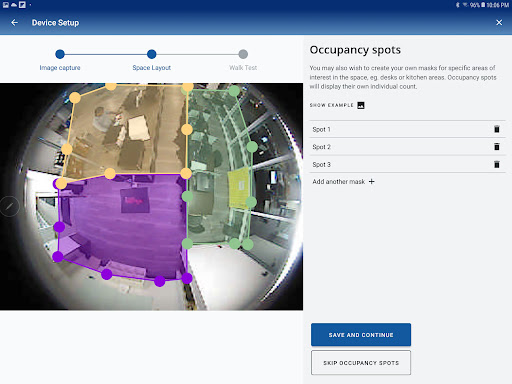512x384 pixels.
Task: Select Spot 3 in the list
Action: pos(407,164)
